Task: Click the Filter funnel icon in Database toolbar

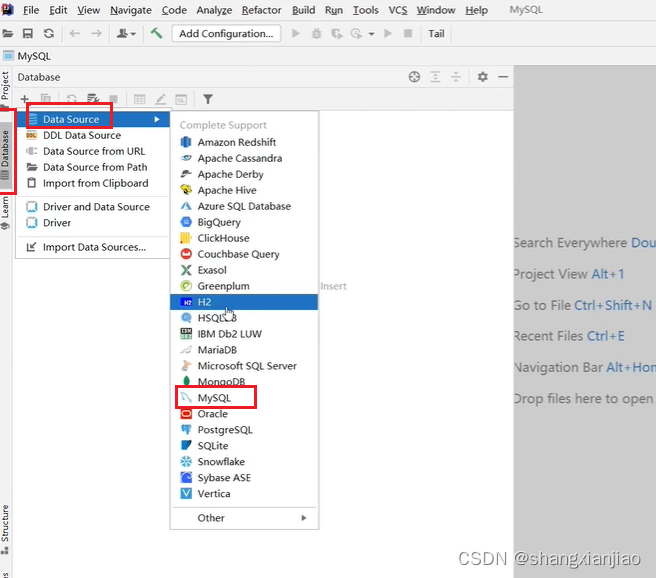Action: pyautogui.click(x=208, y=99)
